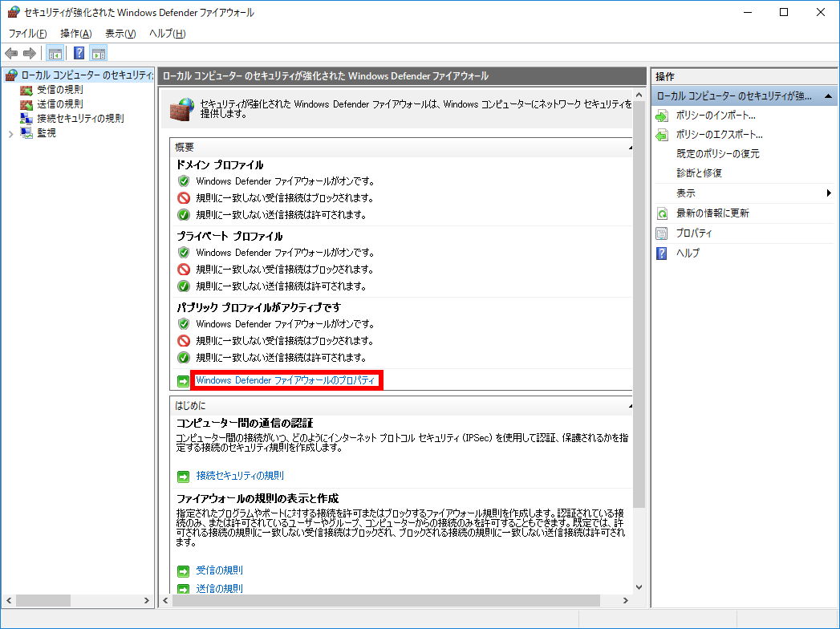840x629 pixels.
Task: Click the 最新の情報に更新 refresh icon
Action: click(662, 213)
